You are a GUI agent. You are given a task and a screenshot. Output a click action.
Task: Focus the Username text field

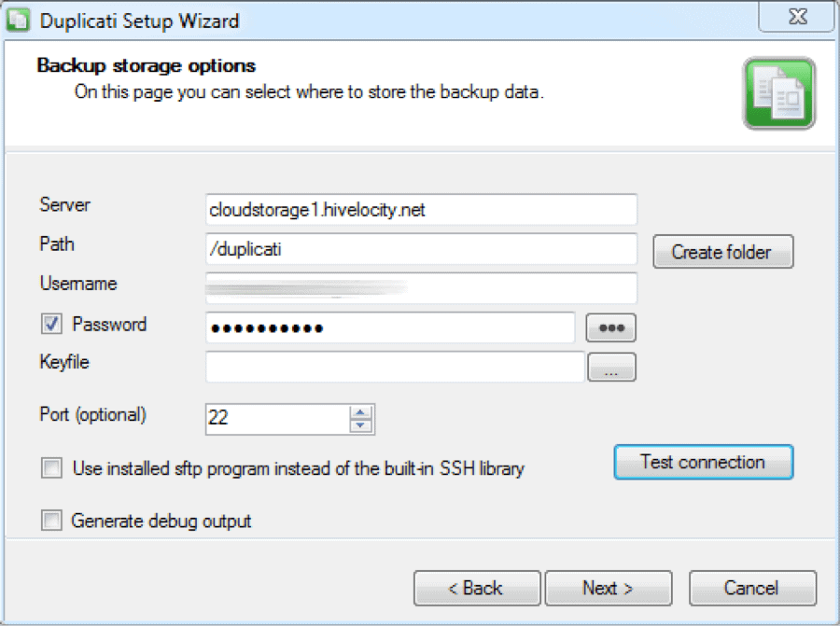421,288
